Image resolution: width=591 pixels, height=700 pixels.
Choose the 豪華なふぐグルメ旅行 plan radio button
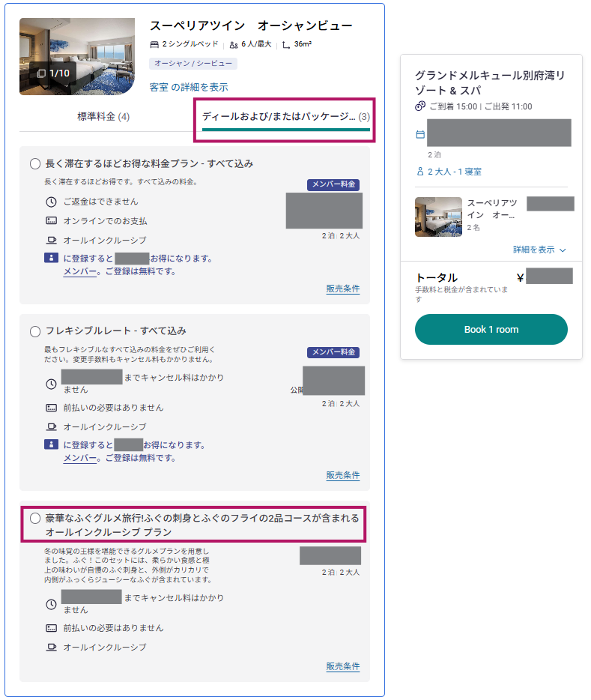[35, 519]
